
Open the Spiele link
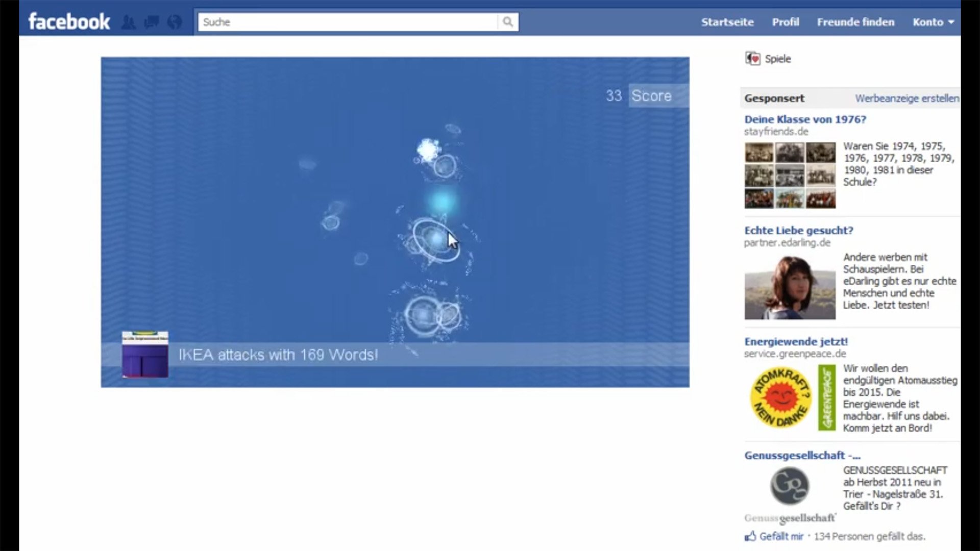[778, 59]
